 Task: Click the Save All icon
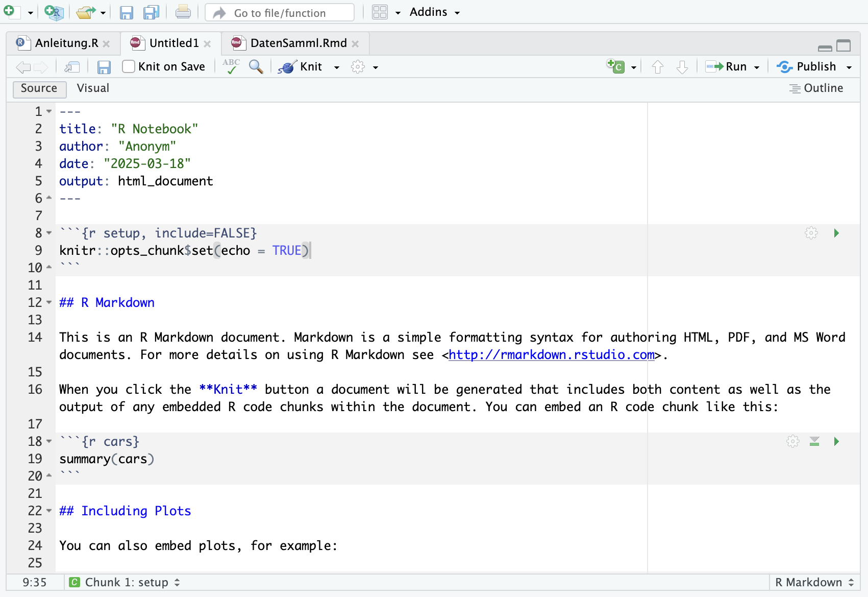click(151, 12)
